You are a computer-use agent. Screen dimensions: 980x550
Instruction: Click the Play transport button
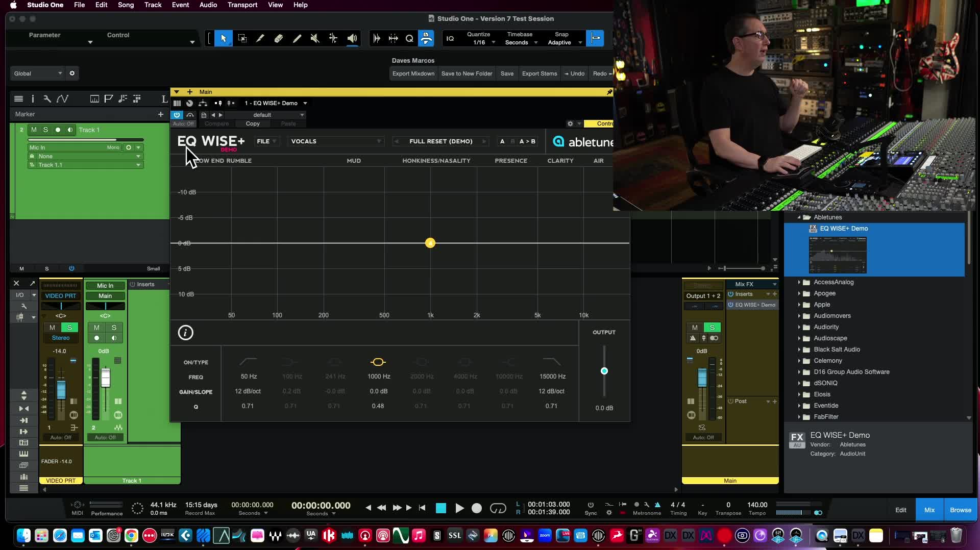tap(459, 508)
